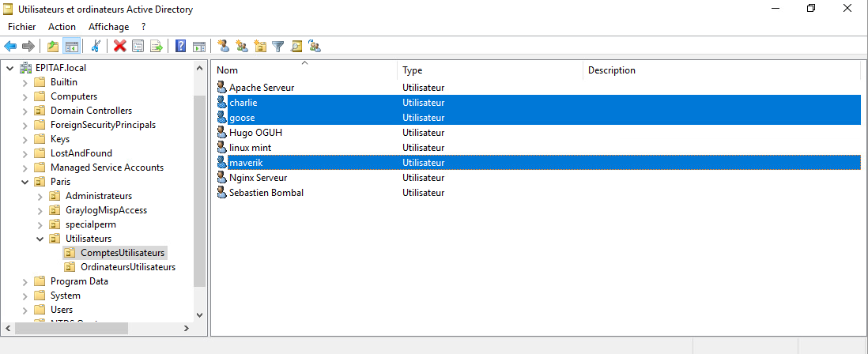
Task: Click the Back arrow in the toolbar
Action: click(10, 46)
